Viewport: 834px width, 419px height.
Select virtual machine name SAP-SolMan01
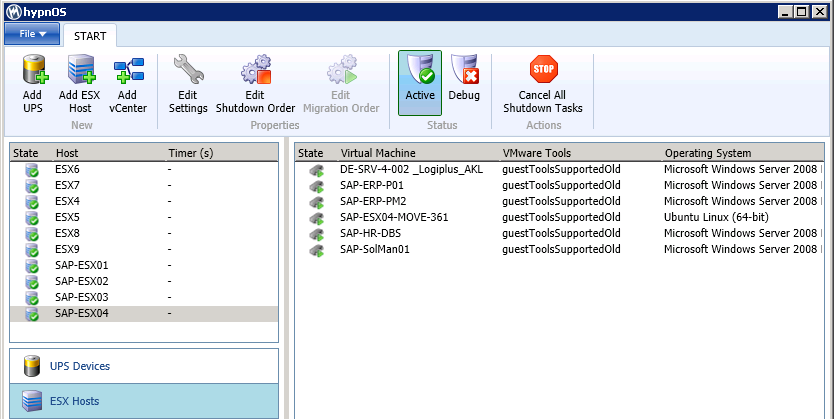tap(375, 249)
